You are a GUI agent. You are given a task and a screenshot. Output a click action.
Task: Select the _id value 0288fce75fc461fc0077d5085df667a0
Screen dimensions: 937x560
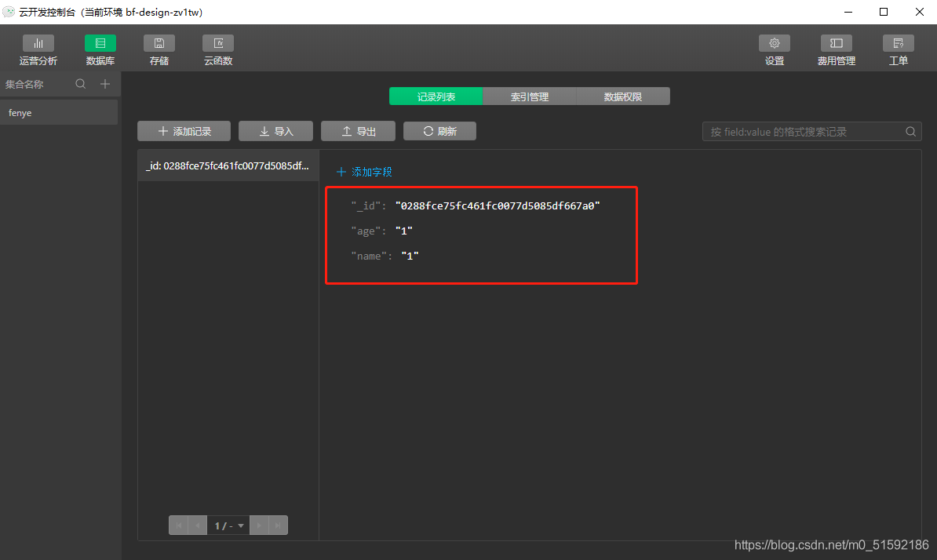pos(498,206)
